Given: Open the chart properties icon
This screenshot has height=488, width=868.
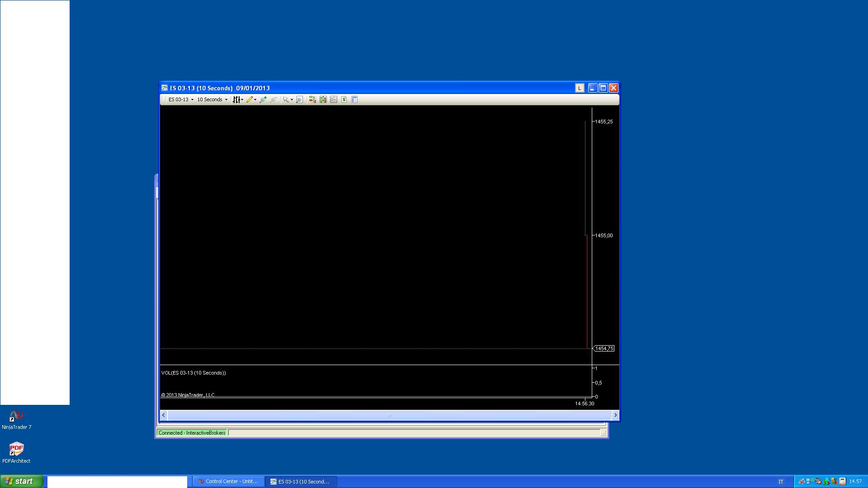Looking at the screenshot, I should [x=354, y=99].
